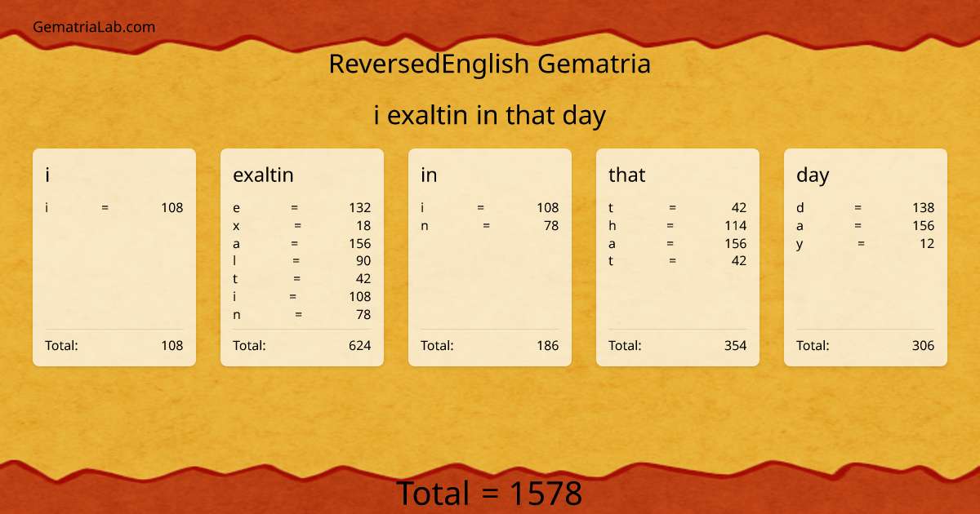Click the ReversedEnglish Gematria title
980x514 pixels.
click(x=490, y=64)
